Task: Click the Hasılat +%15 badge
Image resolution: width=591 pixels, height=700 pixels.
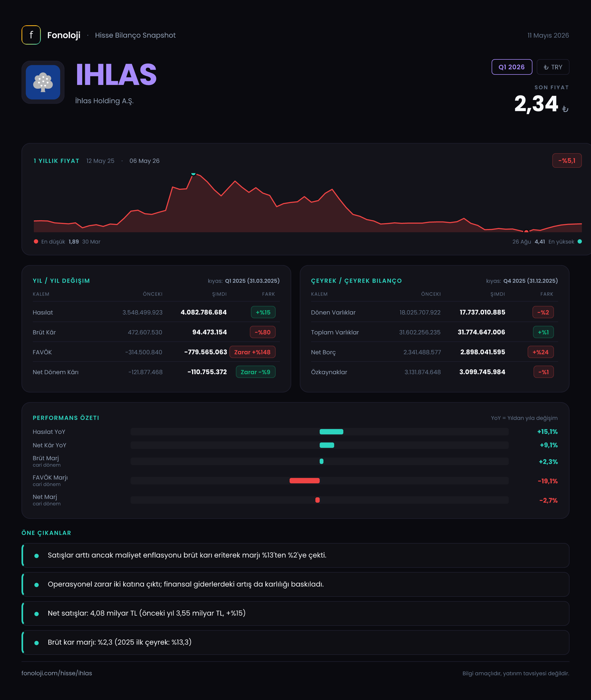Action: [x=263, y=312]
